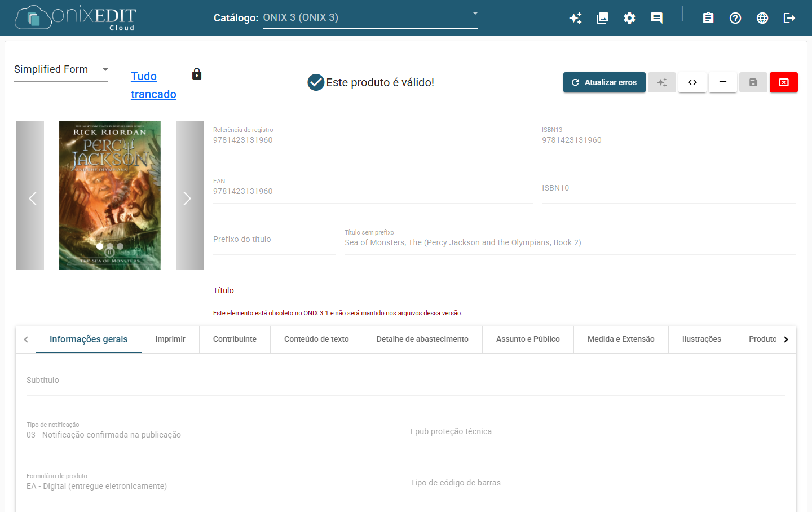Close the product with the red X button
Viewport: 812px width, 512px height.
[784, 82]
